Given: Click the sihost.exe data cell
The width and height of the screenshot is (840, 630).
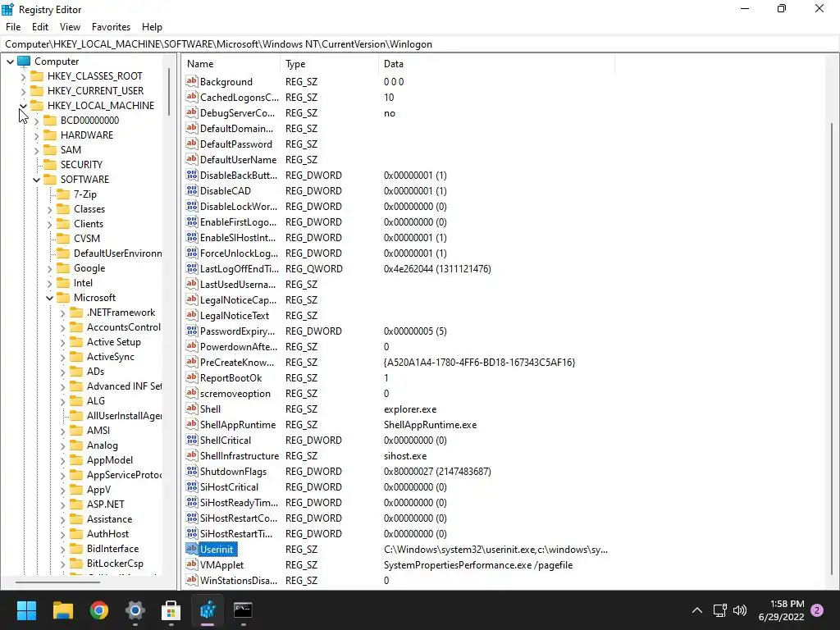Looking at the screenshot, I should (405, 456).
